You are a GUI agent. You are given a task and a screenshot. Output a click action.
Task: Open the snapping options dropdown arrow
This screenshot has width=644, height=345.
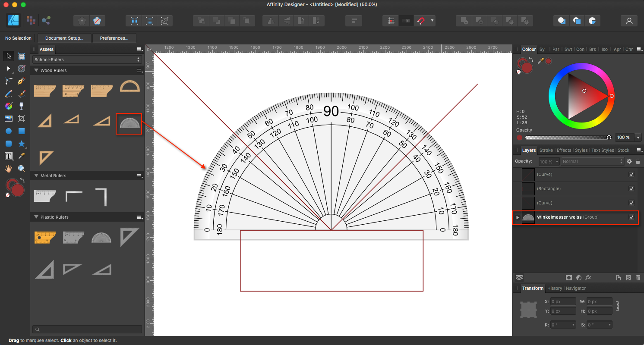click(x=432, y=20)
